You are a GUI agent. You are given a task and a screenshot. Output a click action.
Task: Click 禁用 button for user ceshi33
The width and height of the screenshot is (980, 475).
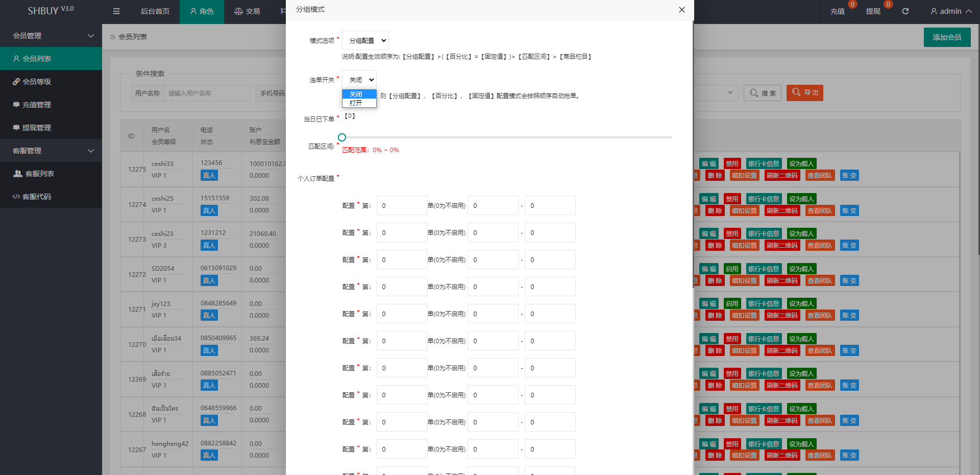click(732, 164)
